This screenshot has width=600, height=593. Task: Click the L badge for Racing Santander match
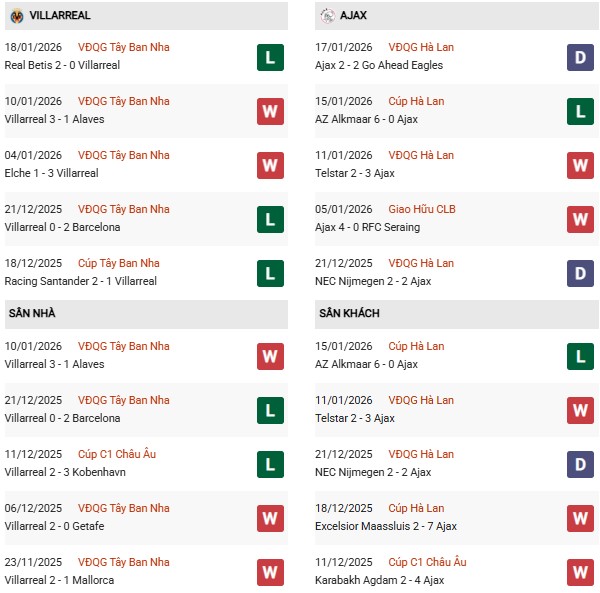270,273
